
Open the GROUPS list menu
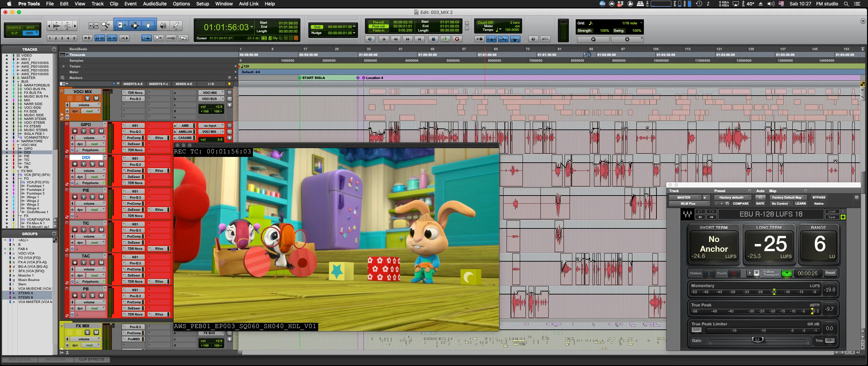(x=54, y=234)
